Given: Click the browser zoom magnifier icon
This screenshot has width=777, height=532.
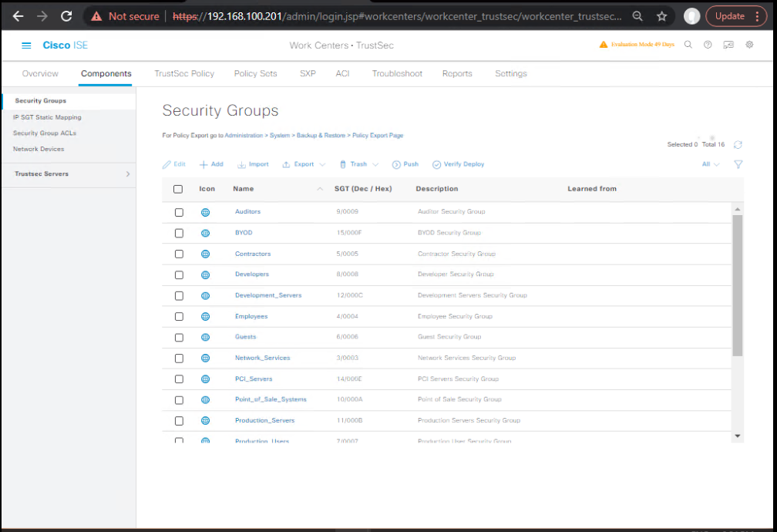Looking at the screenshot, I should 637,16.
